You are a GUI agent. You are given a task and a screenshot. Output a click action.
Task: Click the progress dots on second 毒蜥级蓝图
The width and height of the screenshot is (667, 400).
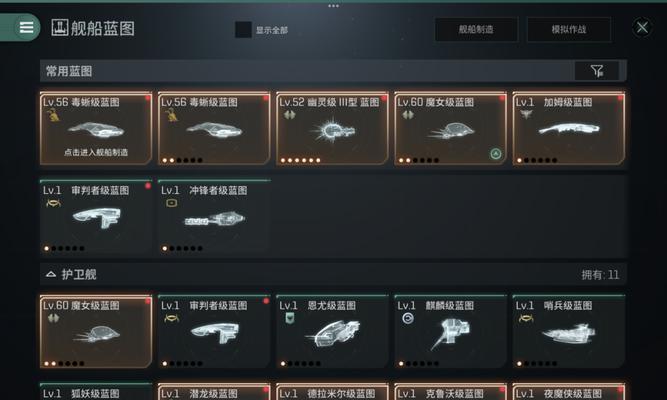click(182, 160)
